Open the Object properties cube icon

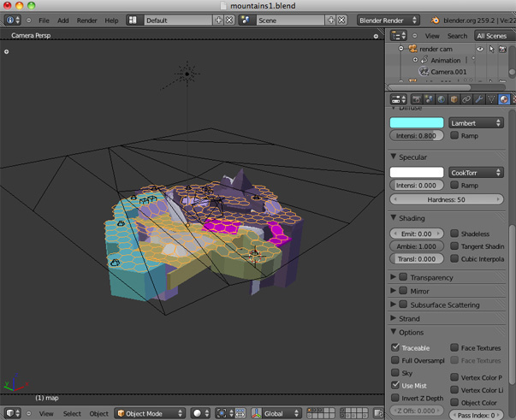pyautogui.click(x=454, y=100)
